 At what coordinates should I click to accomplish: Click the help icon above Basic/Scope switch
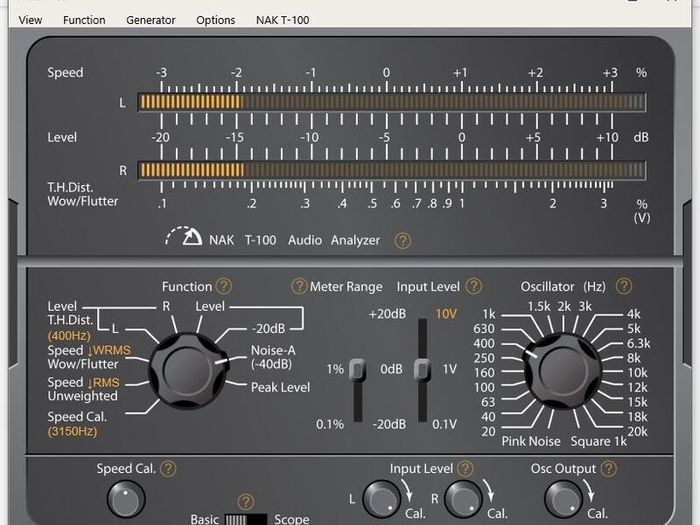[246, 501]
